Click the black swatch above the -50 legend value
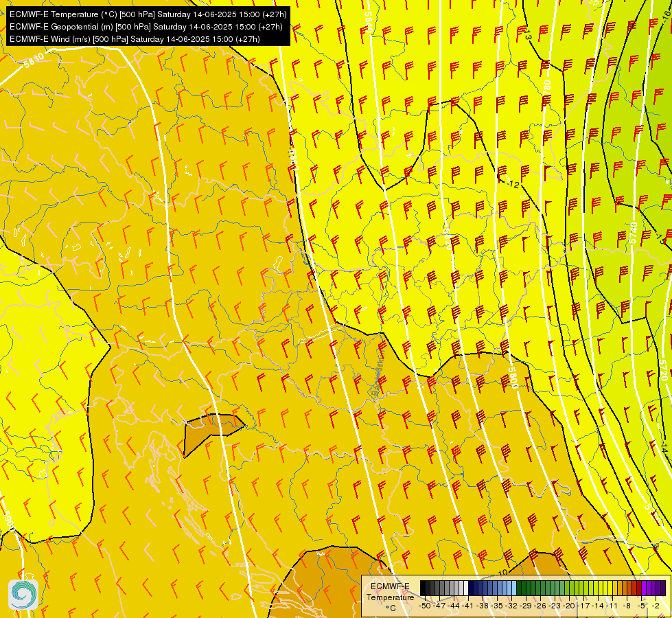The height and width of the screenshot is (618, 672). click(x=423, y=588)
